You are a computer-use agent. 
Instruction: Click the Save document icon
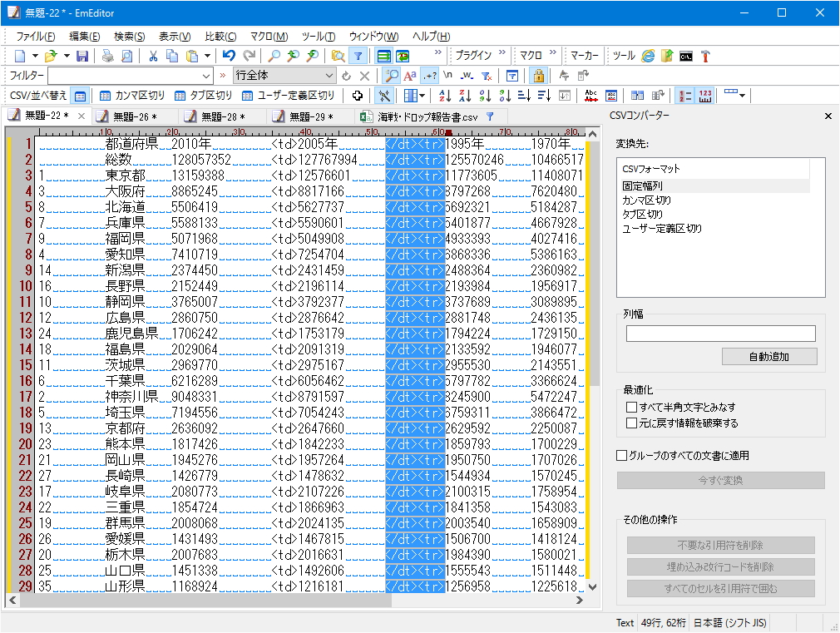pyautogui.click(x=82, y=55)
